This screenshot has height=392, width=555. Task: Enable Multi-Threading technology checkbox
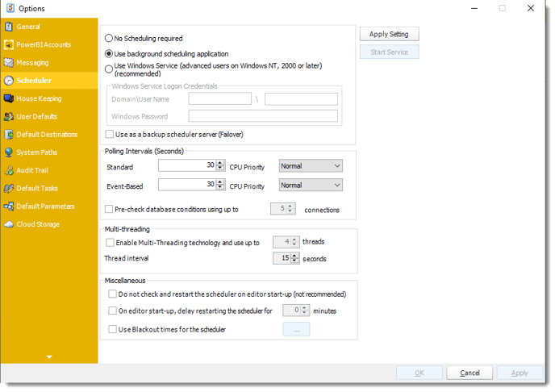110,243
